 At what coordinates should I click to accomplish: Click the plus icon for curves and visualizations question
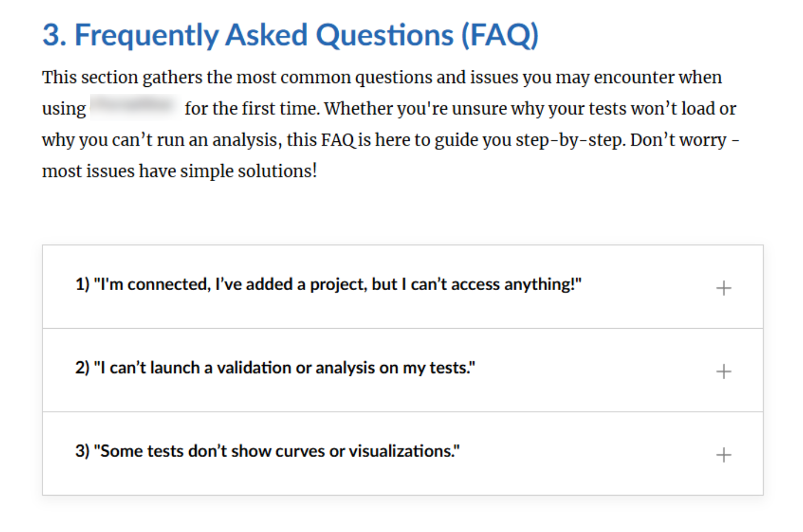coord(723,455)
